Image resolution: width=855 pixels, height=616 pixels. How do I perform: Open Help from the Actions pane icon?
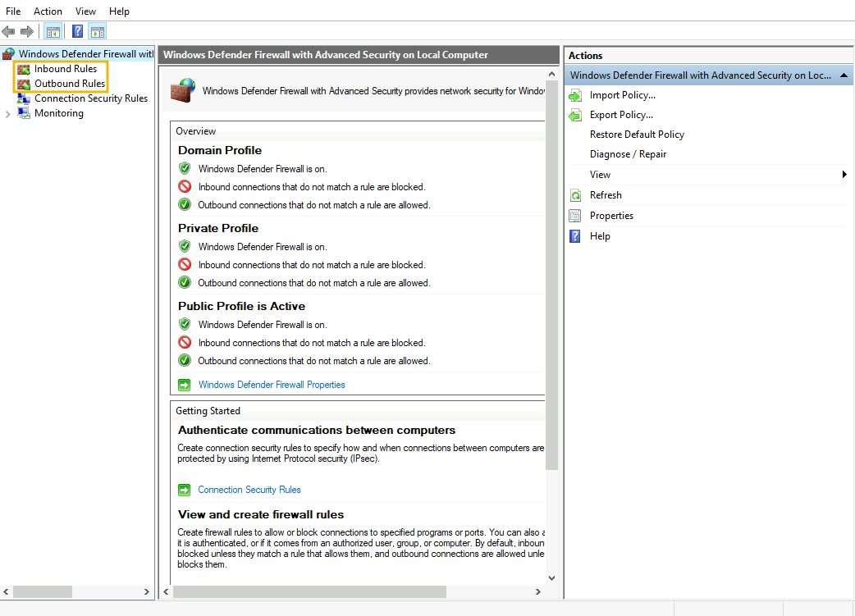tap(574, 235)
